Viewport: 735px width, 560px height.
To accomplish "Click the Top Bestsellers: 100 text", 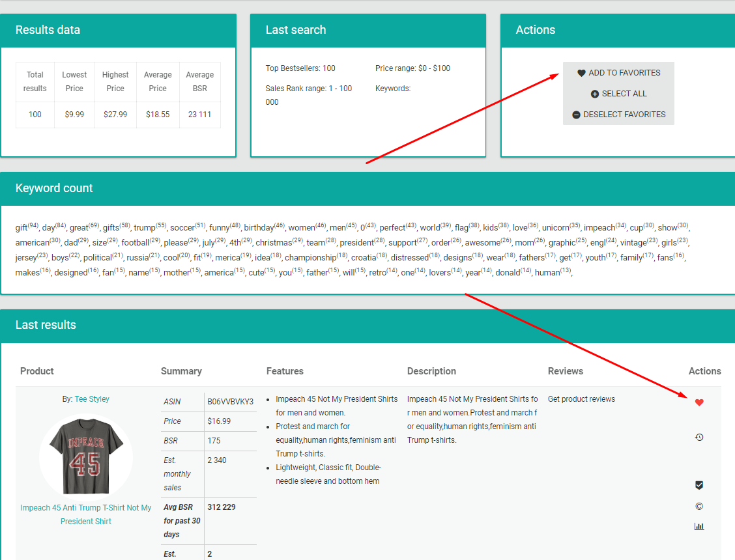I will (x=300, y=68).
